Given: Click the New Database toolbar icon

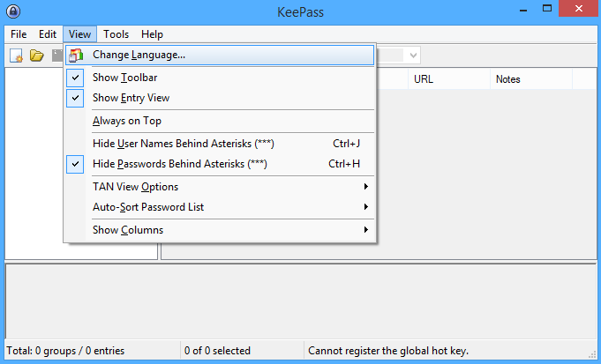Looking at the screenshot, I should click(16, 56).
